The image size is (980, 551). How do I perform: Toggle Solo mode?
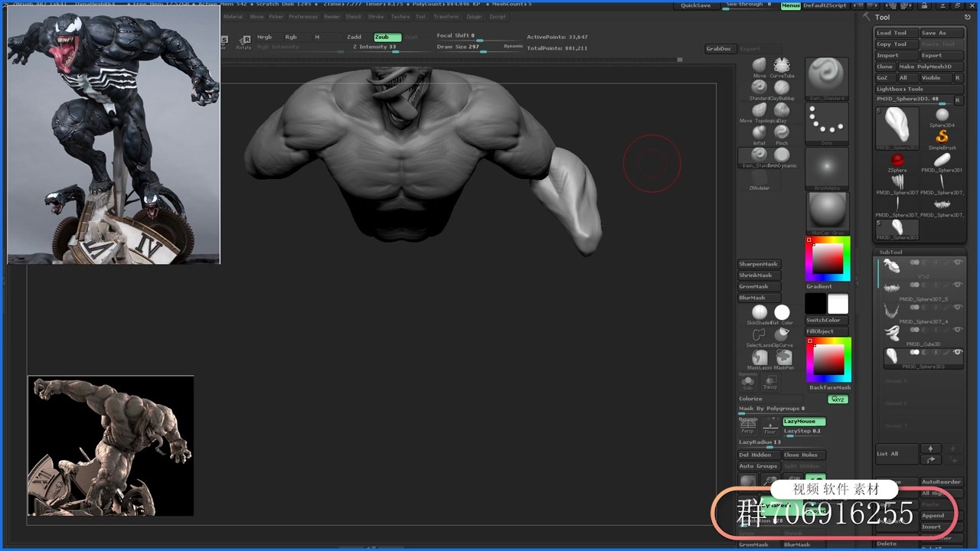(747, 382)
